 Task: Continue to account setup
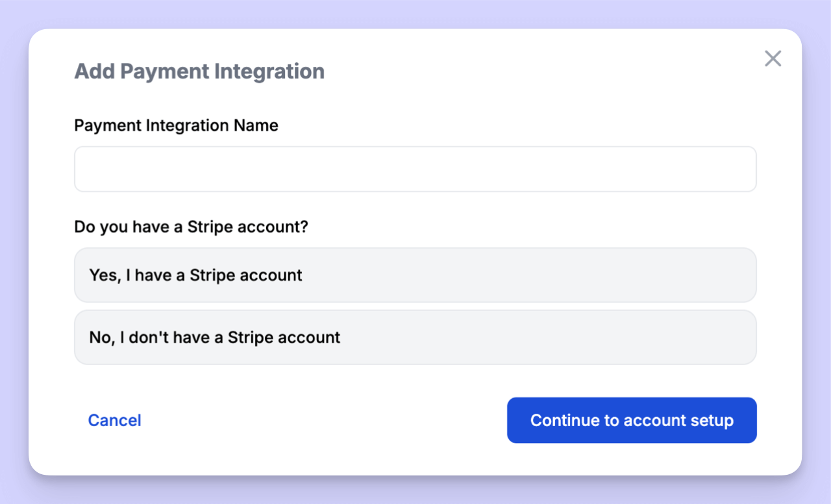(x=632, y=420)
